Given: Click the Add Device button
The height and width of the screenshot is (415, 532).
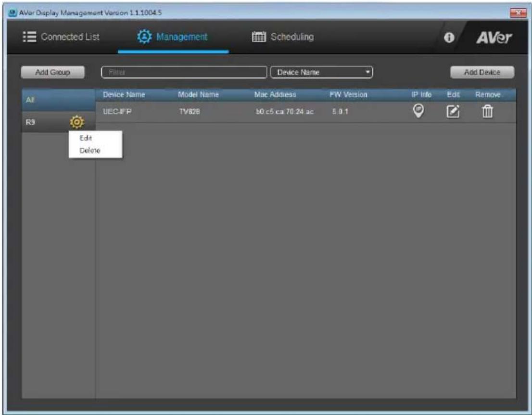Looking at the screenshot, I should (x=482, y=72).
